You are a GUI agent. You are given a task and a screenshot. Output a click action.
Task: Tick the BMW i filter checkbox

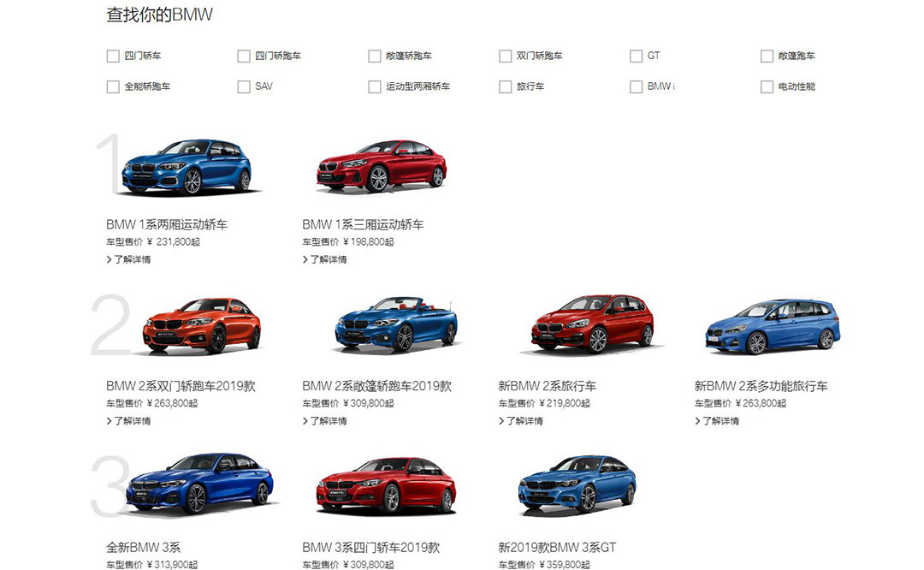636,87
